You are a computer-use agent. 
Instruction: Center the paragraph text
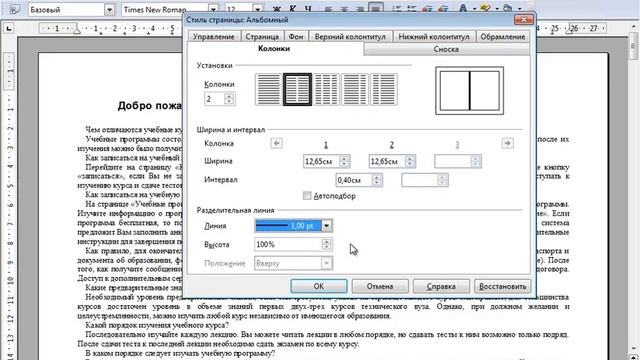click(x=344, y=9)
